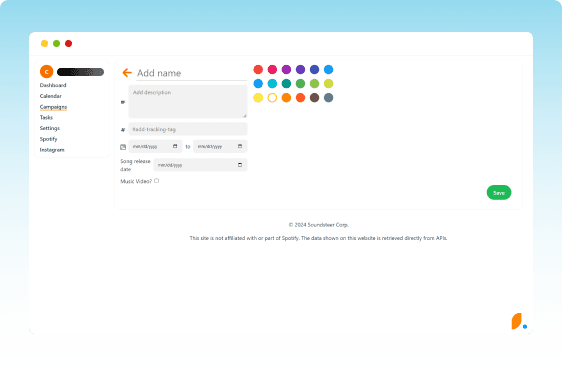This screenshot has height=366, width=562.
Task: Pick the deep orange color swatch
Action: coord(300,98)
